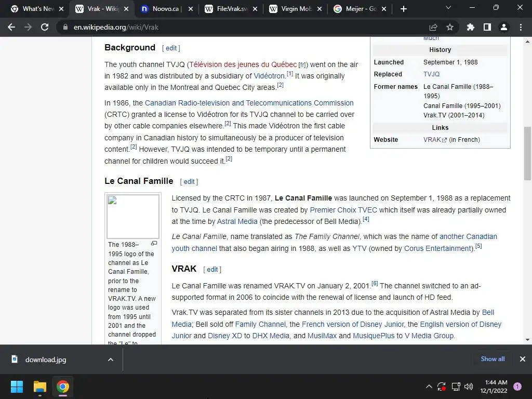This screenshot has height=399, width=532.
Task: Open the Disney XD link
Action: [x=224, y=336]
